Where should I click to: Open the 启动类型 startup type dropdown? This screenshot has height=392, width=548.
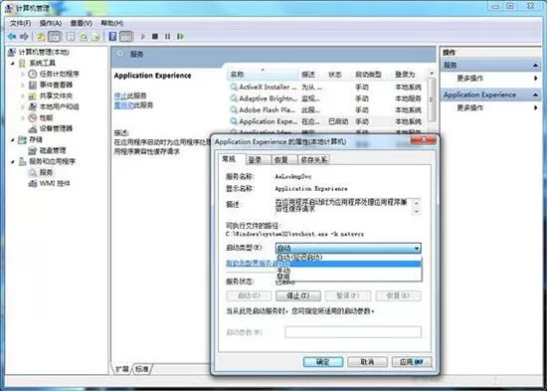click(x=348, y=249)
